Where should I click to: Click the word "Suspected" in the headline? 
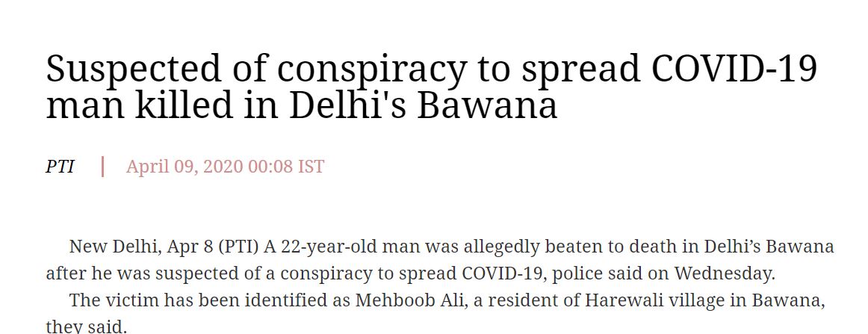(x=133, y=69)
